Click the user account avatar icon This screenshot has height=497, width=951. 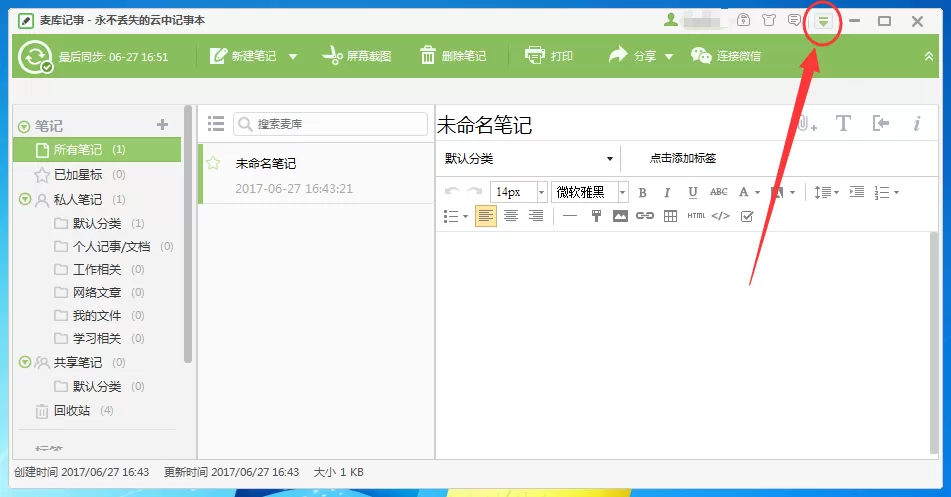tap(671, 20)
